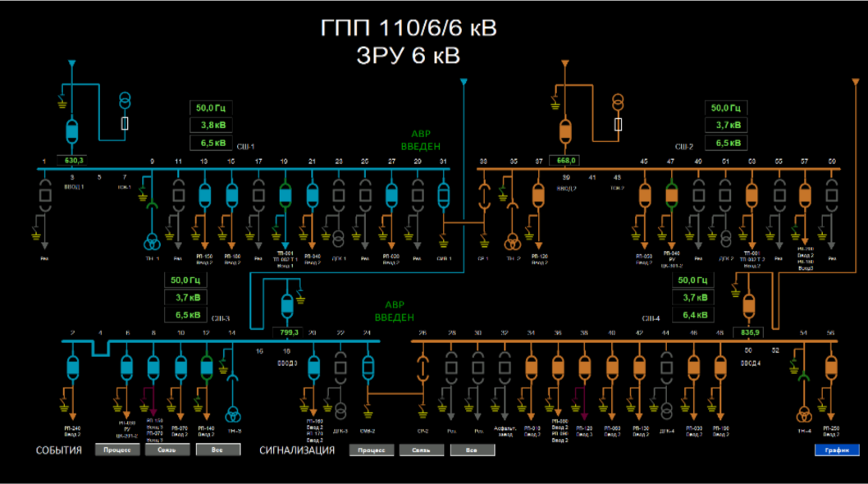Select the Ввод 4 incoming breaker
This screenshot has height=484, width=868.
(x=749, y=306)
